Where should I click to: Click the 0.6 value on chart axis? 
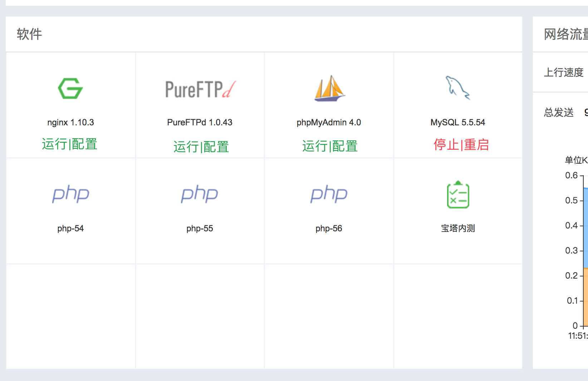point(571,175)
